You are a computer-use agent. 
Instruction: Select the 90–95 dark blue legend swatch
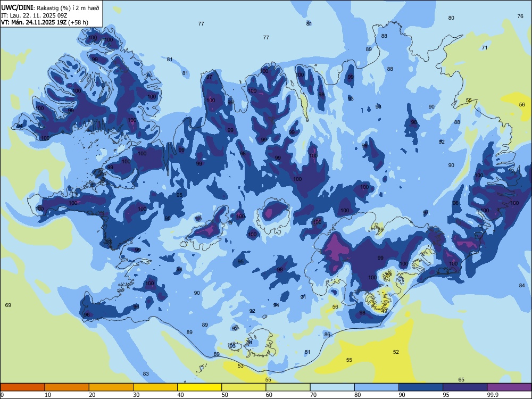coord(421,387)
